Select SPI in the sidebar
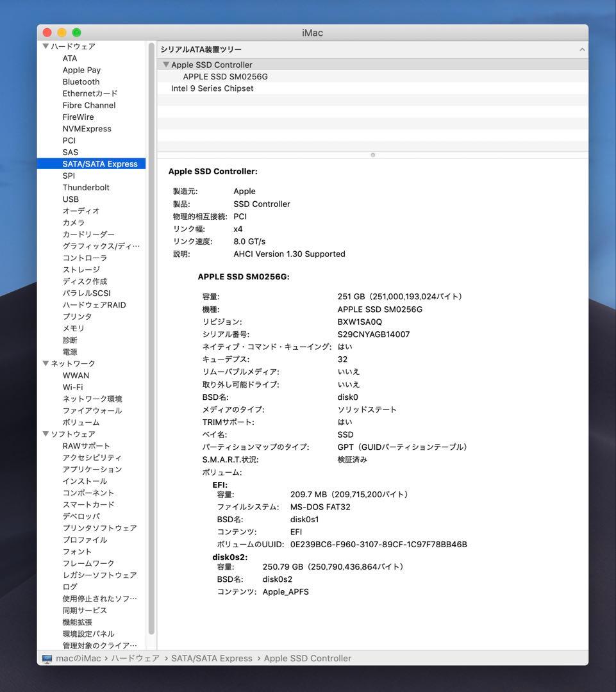 coord(69,176)
